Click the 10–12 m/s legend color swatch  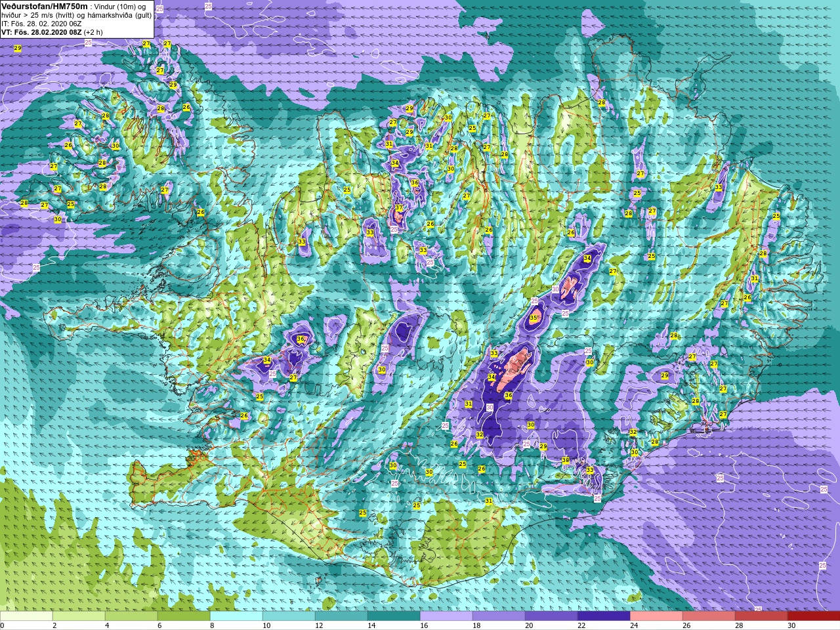(x=289, y=616)
